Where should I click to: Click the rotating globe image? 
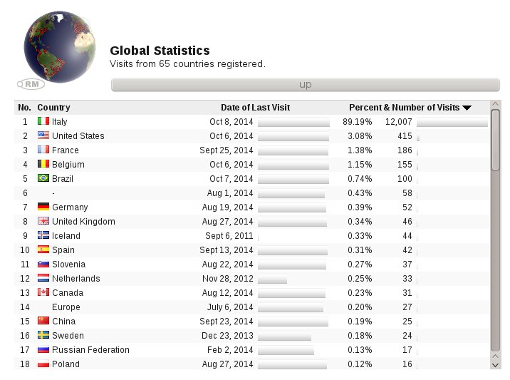[x=59, y=47]
